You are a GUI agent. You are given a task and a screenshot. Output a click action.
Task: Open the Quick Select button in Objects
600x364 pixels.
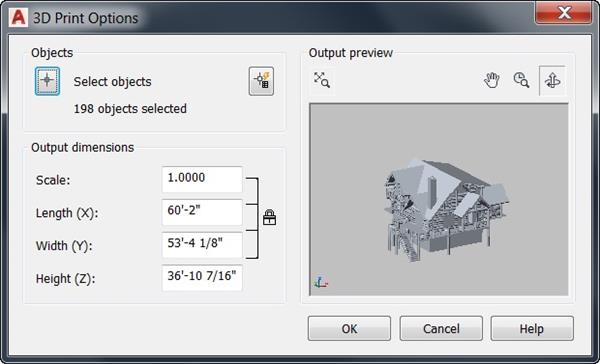[x=261, y=81]
